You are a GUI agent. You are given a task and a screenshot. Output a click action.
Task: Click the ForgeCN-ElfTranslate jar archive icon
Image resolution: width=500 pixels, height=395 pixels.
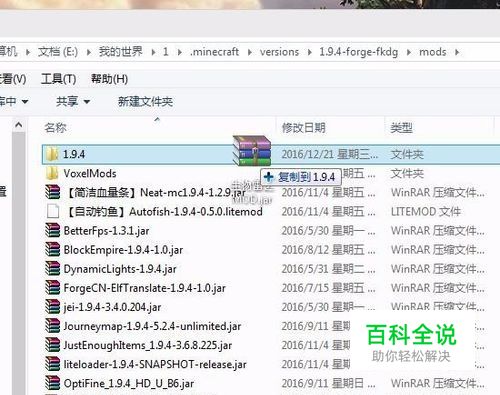(x=52, y=288)
